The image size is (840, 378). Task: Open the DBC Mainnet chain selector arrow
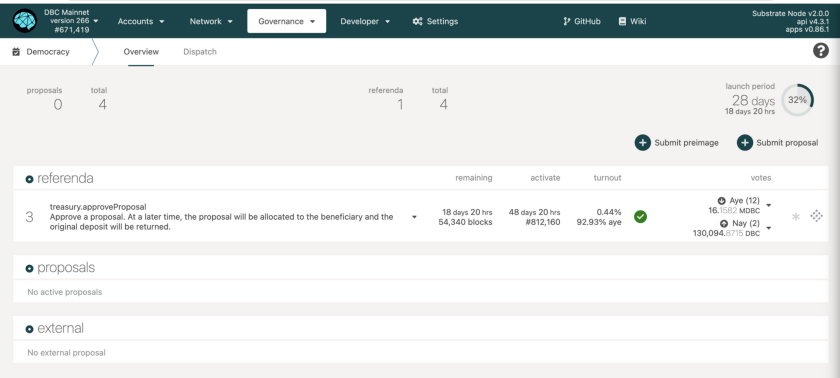[96, 21]
